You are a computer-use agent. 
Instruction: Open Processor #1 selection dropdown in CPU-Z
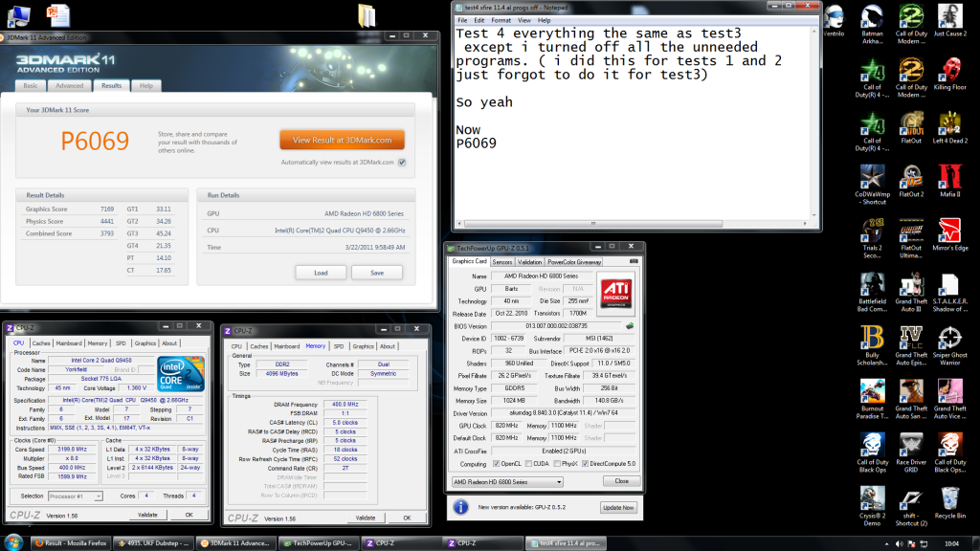pos(75,496)
